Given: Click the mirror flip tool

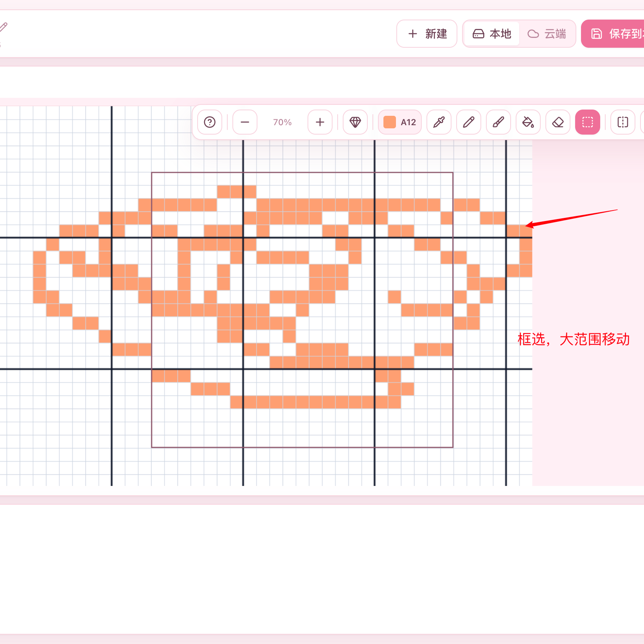Looking at the screenshot, I should [623, 122].
